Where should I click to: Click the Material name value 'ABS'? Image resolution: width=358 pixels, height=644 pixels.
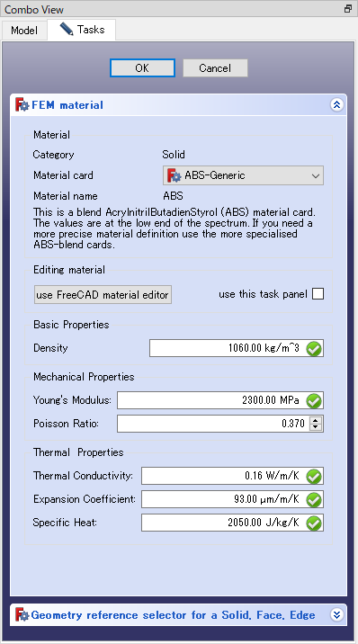tap(173, 196)
